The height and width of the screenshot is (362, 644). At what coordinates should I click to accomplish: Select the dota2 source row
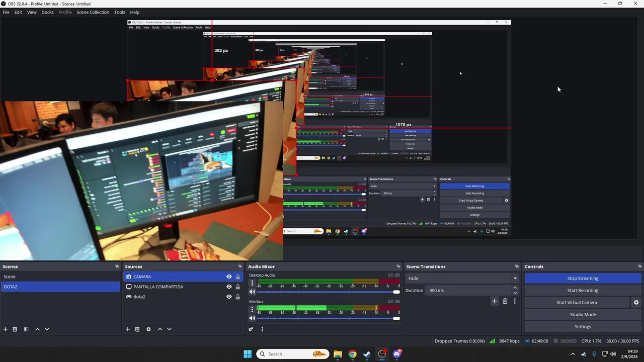click(x=184, y=297)
